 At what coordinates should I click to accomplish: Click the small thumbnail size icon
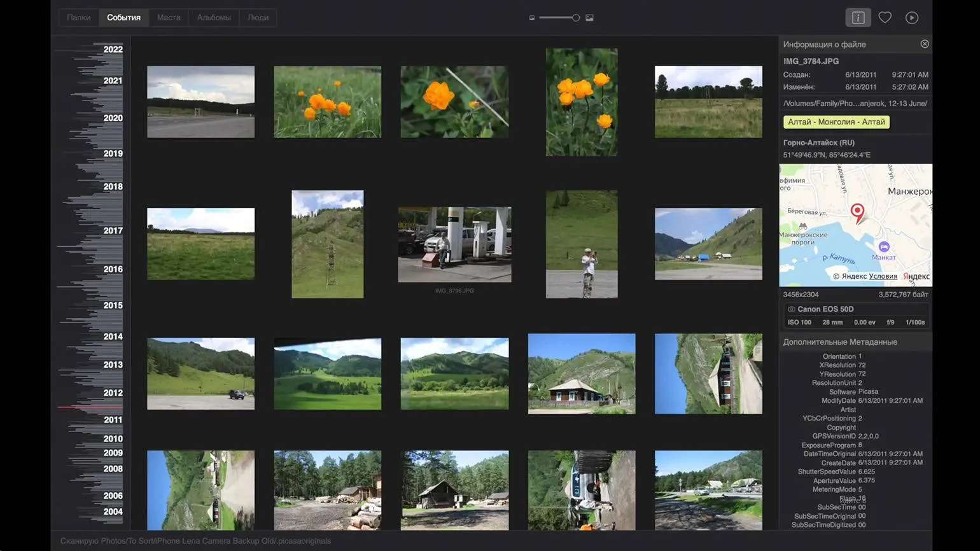[x=532, y=18]
